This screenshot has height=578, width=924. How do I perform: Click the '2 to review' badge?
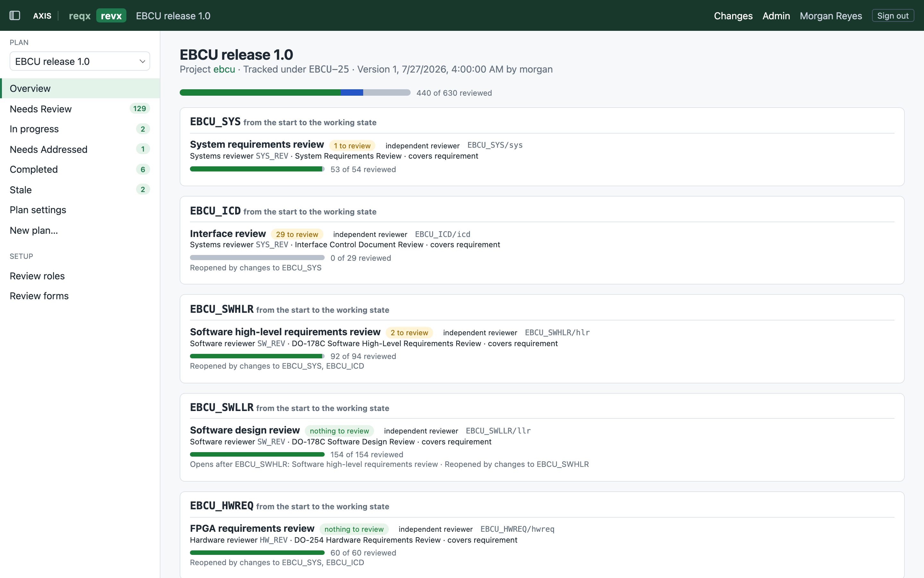[409, 333]
